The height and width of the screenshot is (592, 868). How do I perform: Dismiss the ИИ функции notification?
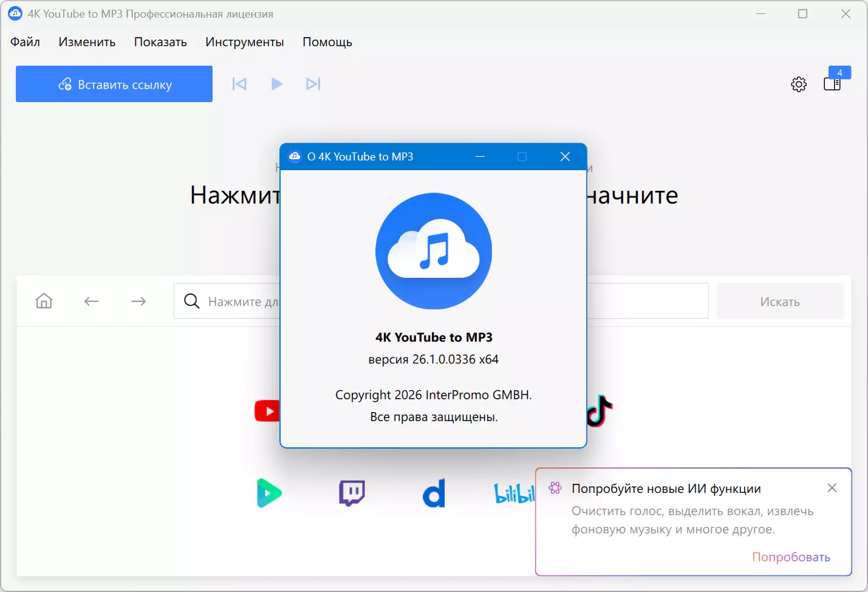click(832, 488)
